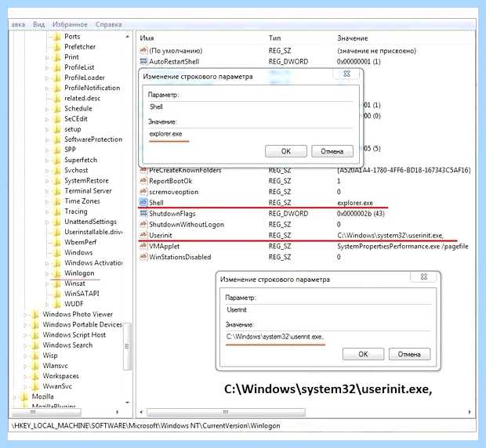The height and width of the screenshot is (448, 486).
Task: Click the DWORD icon beside AutoRestartShell
Action: coord(143,61)
